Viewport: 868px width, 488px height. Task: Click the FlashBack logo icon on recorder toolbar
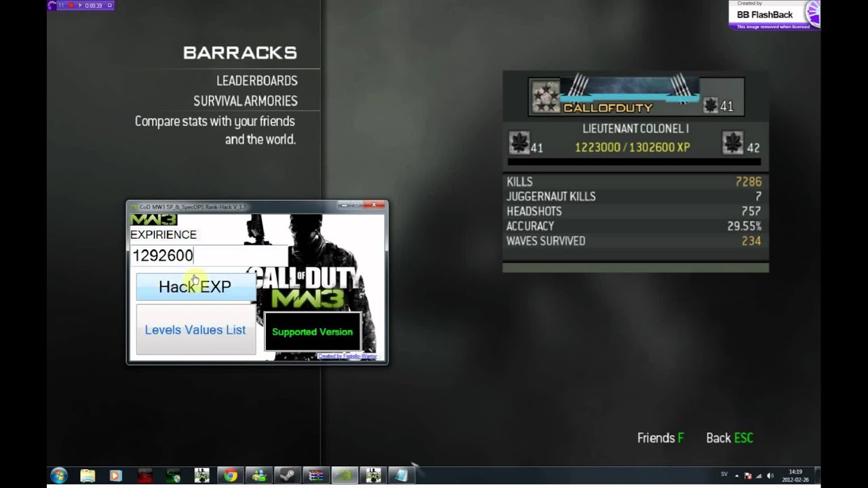(x=52, y=5)
